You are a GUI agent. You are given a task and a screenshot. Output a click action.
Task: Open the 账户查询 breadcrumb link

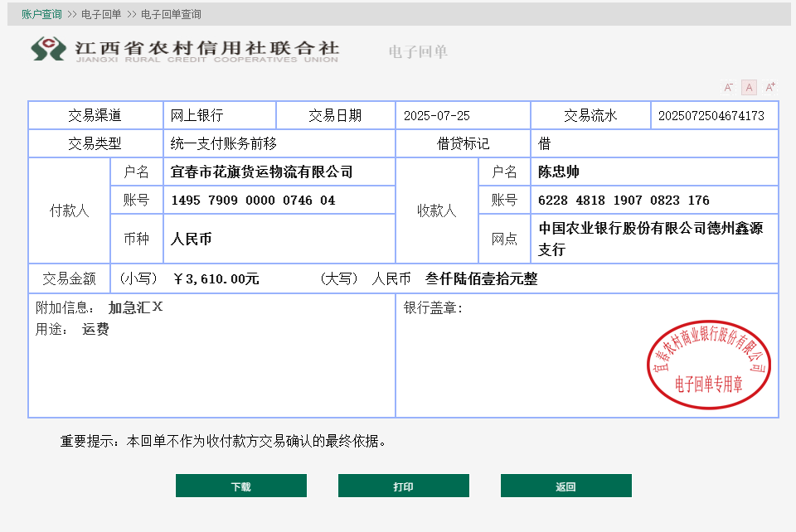pyautogui.click(x=41, y=14)
